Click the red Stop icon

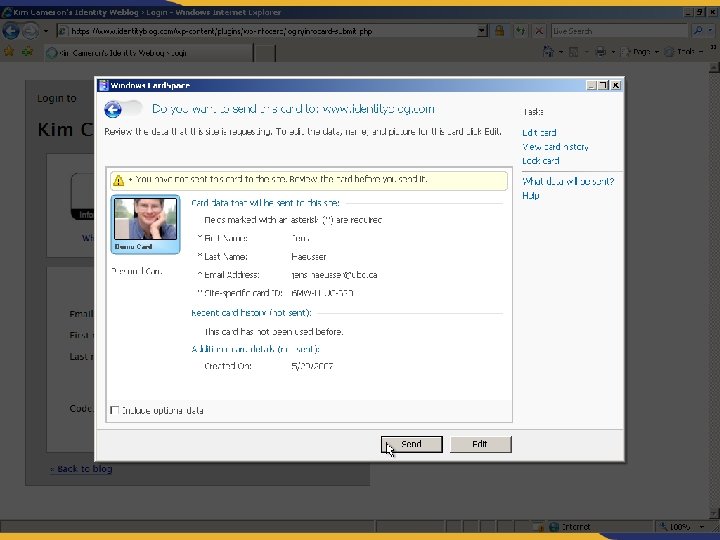pyautogui.click(x=539, y=31)
